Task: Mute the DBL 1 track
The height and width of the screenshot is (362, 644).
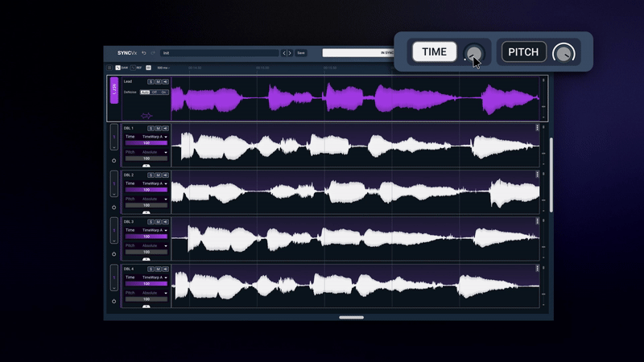Action: click(158, 129)
